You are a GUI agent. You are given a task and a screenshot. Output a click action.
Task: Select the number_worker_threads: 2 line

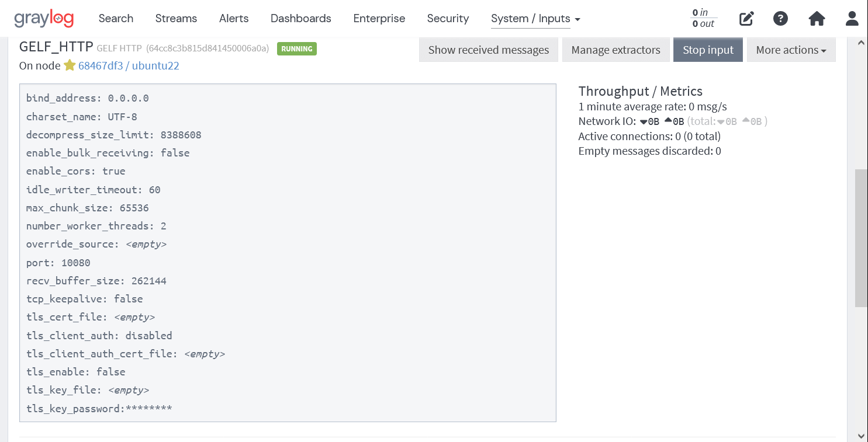(x=96, y=226)
